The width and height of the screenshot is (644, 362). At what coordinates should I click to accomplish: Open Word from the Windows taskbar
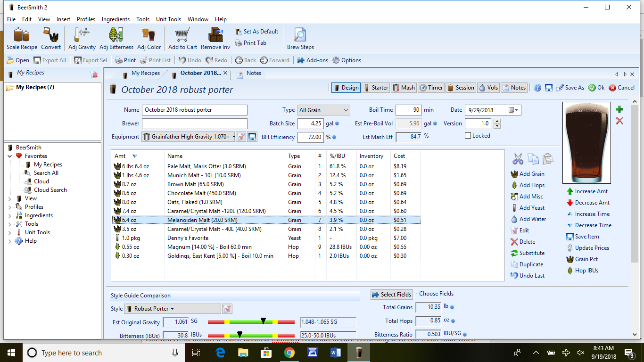pos(336,353)
